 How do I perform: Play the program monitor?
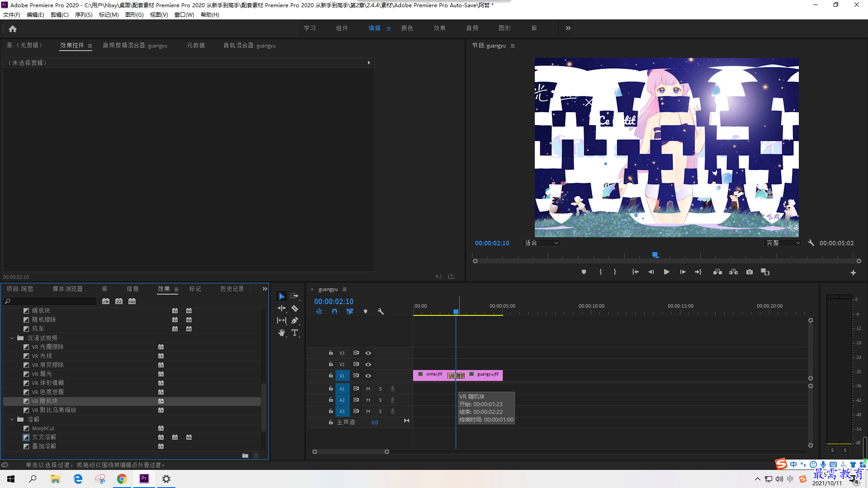pos(666,272)
